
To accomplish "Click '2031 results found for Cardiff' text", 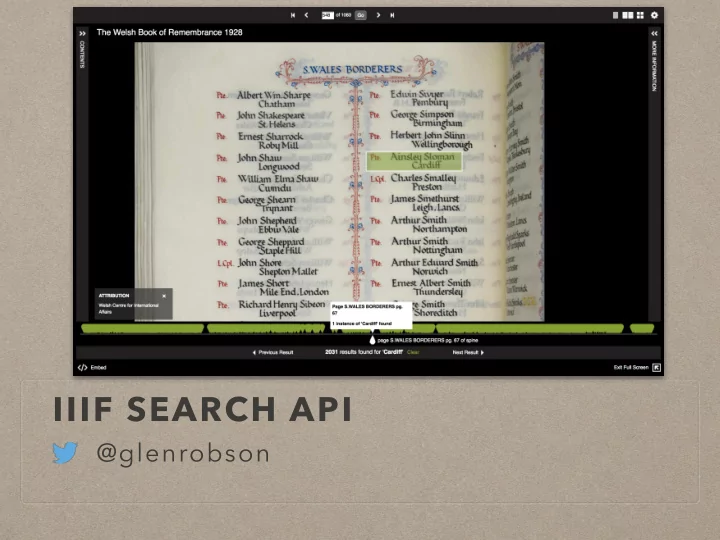I will click(x=364, y=352).
